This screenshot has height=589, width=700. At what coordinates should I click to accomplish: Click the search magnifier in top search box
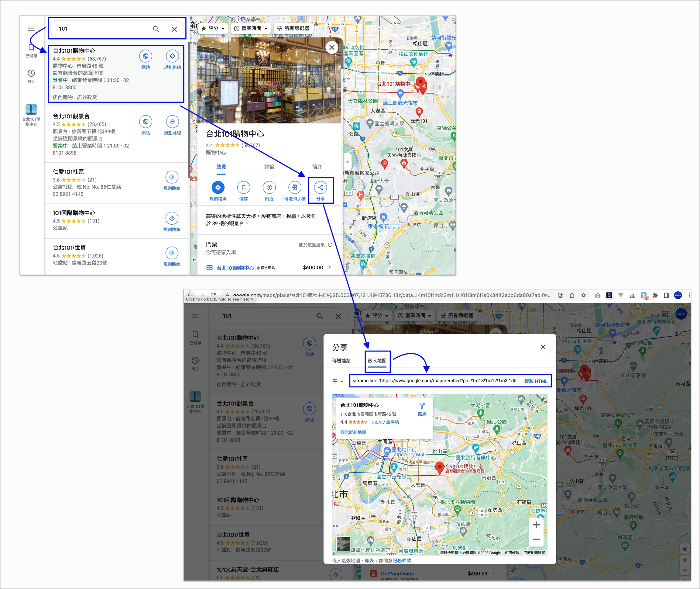[x=156, y=29]
